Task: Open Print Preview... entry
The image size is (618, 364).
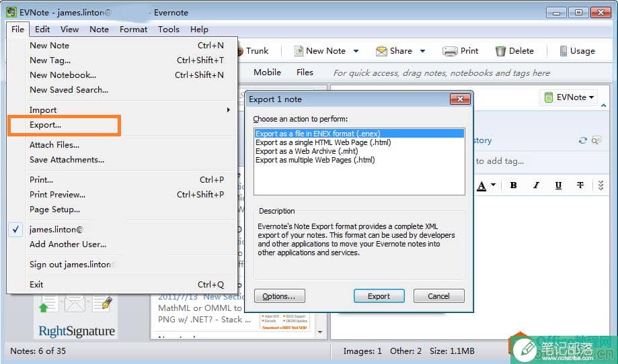Action: [122, 194]
